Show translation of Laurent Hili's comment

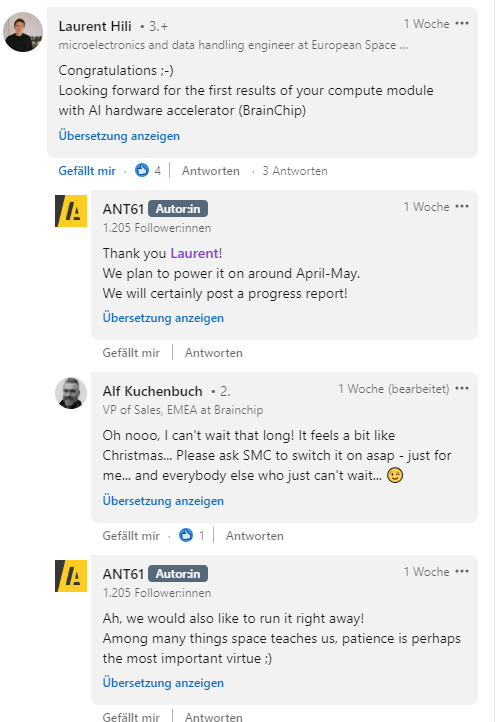119,136
